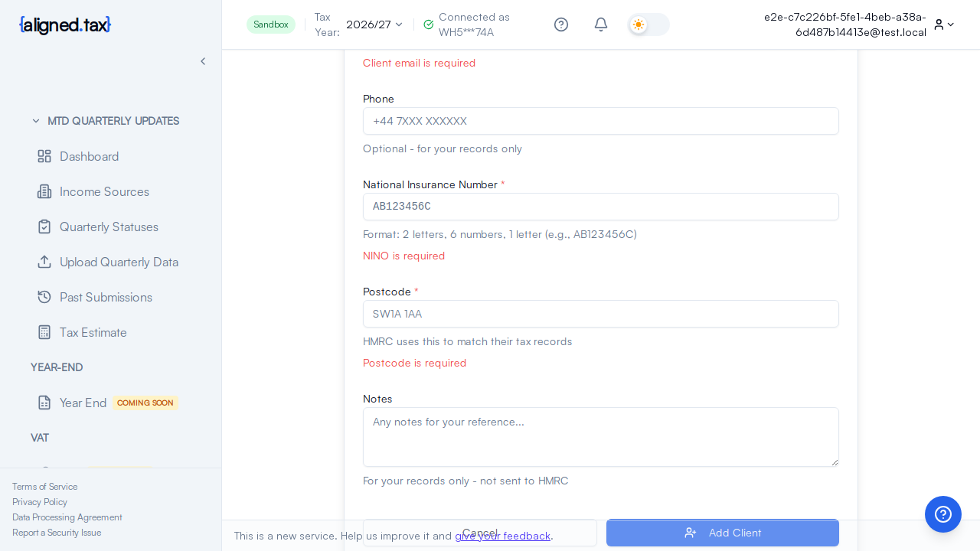The image size is (980, 551).
Task: Open the give your feedback link
Action: (502, 536)
